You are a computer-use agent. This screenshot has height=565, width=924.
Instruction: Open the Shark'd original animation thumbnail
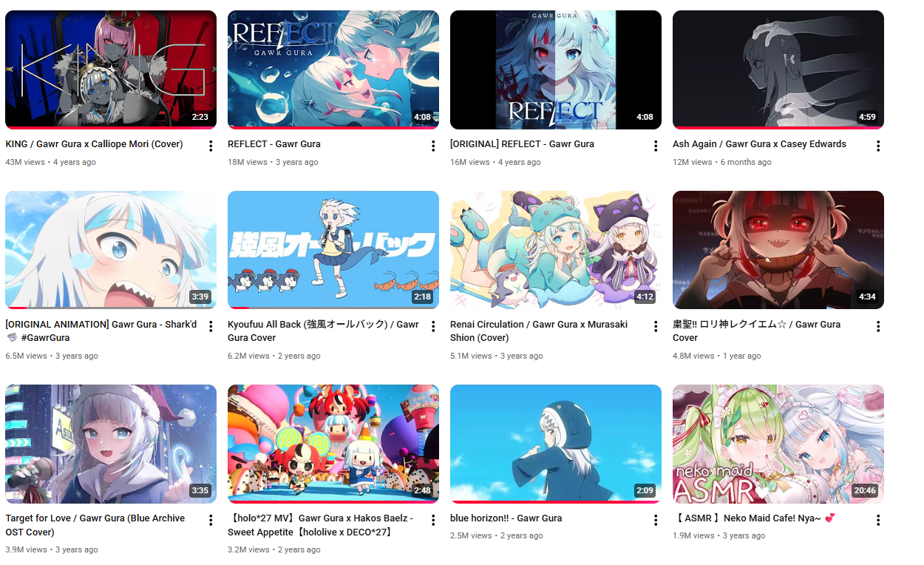pos(111,249)
